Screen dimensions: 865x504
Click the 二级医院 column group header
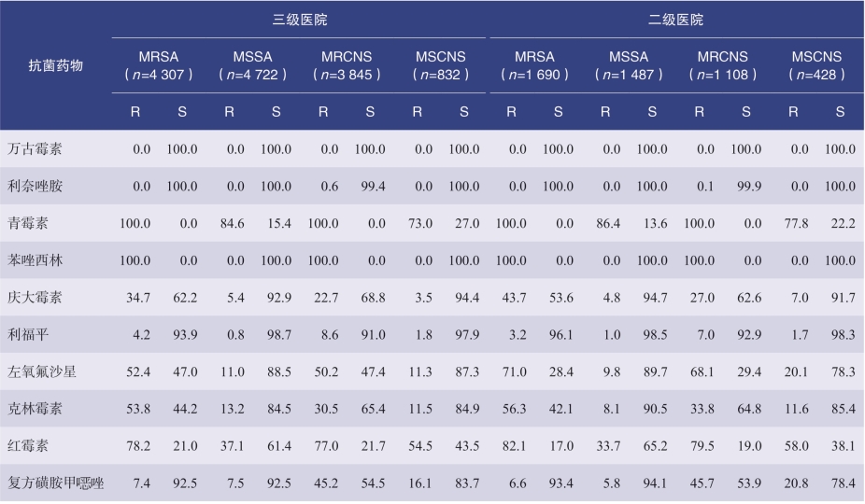[675, 20]
